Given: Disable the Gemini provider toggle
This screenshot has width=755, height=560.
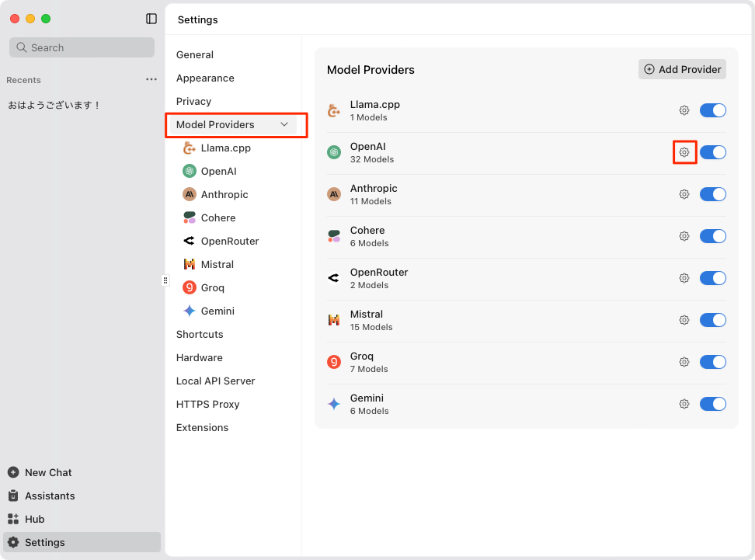Looking at the screenshot, I should click(x=712, y=404).
